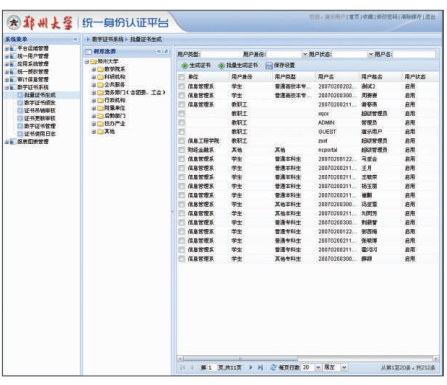This screenshot has width=447, height=385.
Task: Click the 首页 link in the top bar
Action: 354,17
